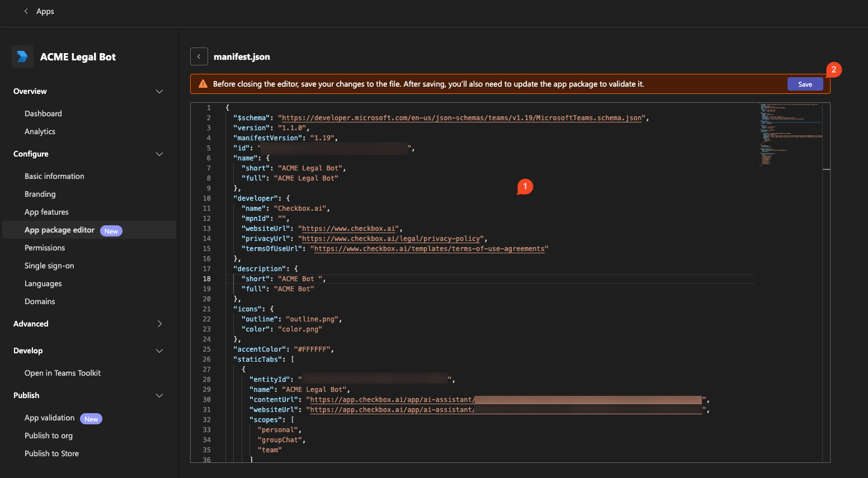Screen dimensions: 868x478
Task: Click the description "full": "ACME Bot" line
Action: tap(278, 289)
